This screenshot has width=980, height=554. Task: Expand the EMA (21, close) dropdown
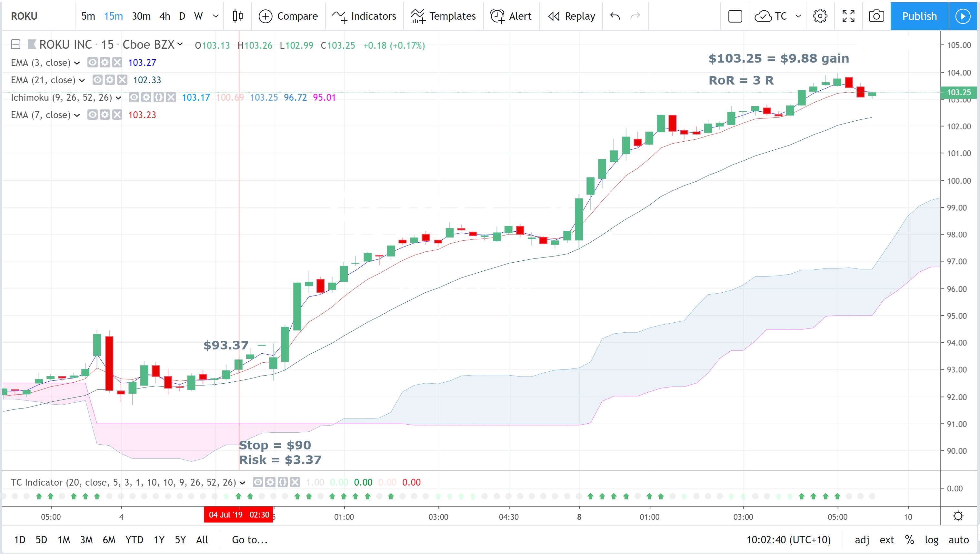(82, 80)
